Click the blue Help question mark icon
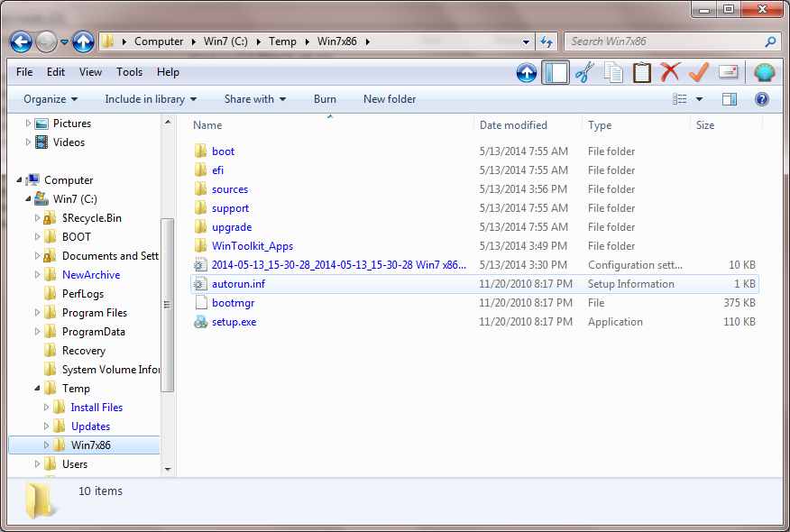Viewport: 790px width, 532px height. pos(761,99)
